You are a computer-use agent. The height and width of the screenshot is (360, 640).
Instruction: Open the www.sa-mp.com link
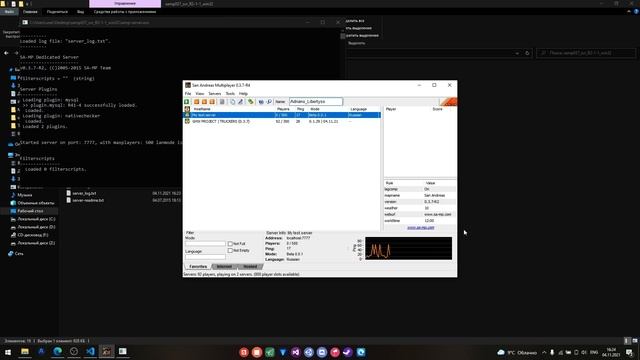(x=420, y=228)
